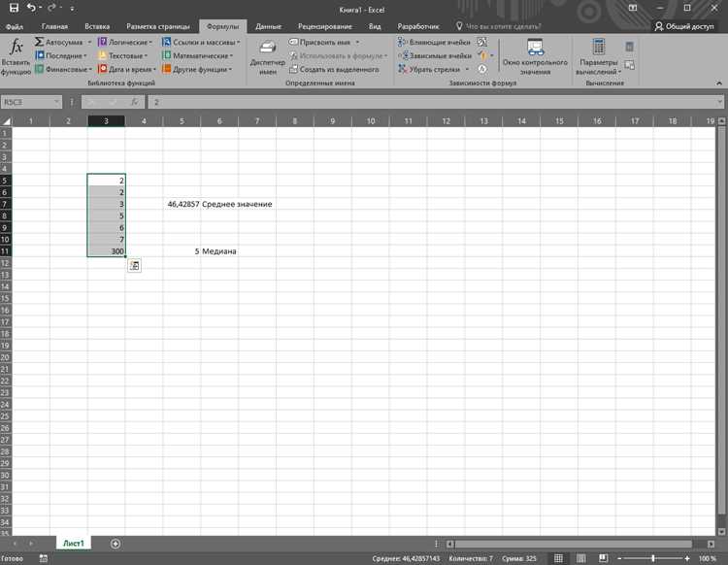Screen dimensions: 728x565
Task: Click the Insert Function fx icon
Action: click(16, 48)
